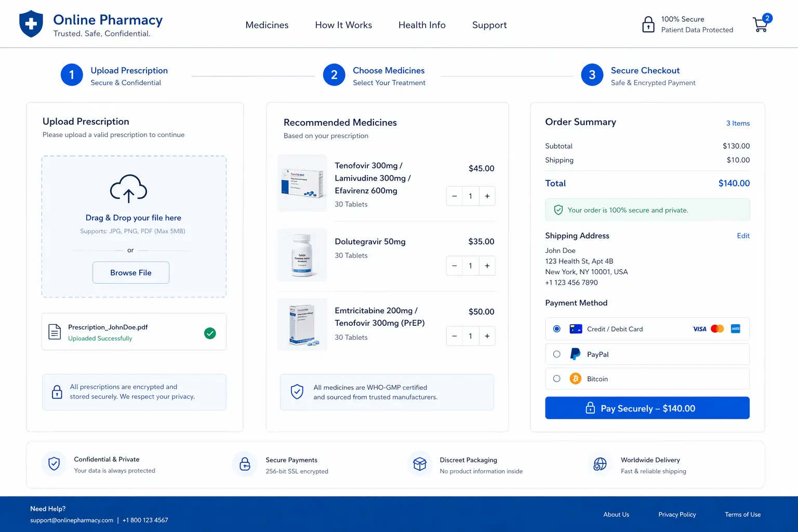Open the Medicines menu

(x=267, y=25)
